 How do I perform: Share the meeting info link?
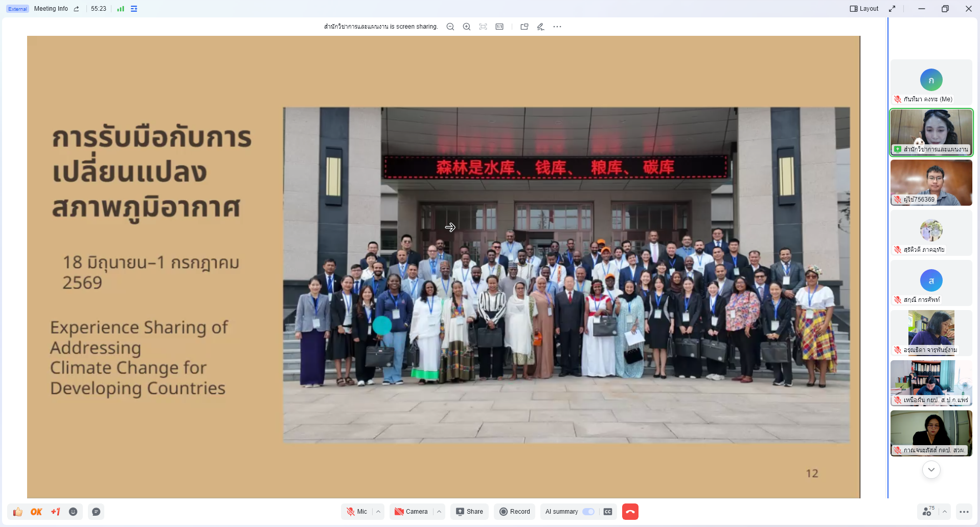coord(76,9)
